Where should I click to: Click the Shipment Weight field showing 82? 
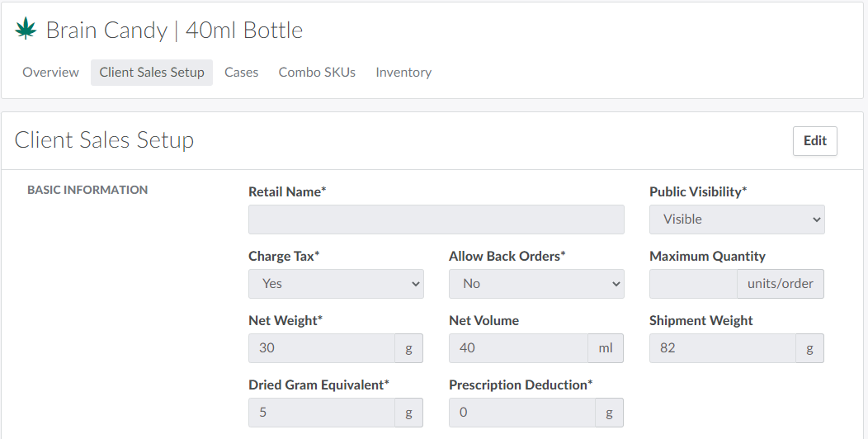pyautogui.click(x=723, y=348)
